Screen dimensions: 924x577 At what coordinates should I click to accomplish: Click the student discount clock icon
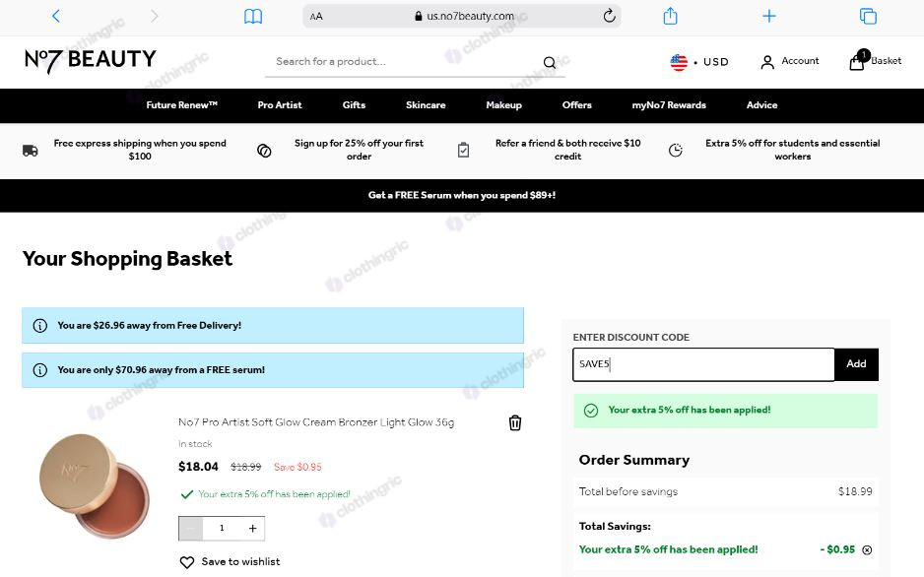point(676,150)
